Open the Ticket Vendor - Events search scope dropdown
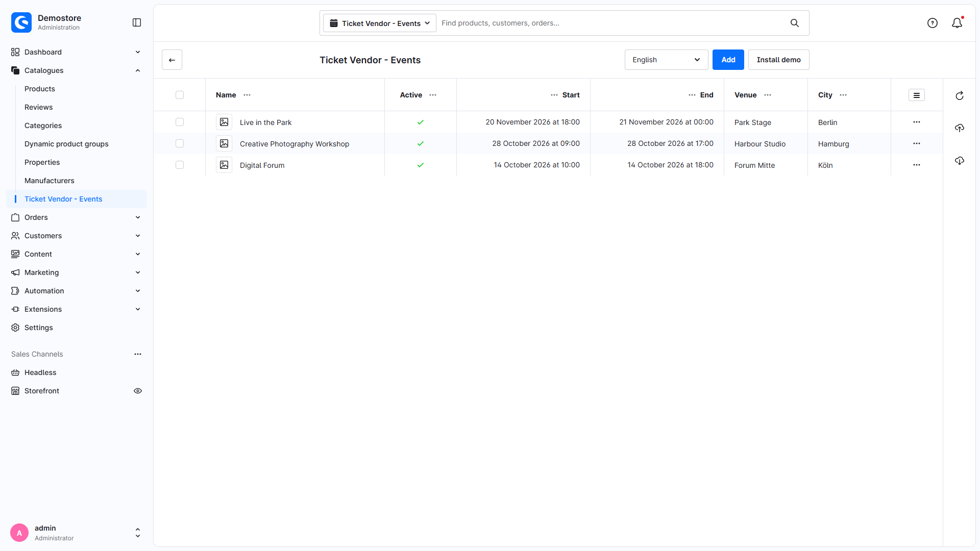 click(x=380, y=23)
